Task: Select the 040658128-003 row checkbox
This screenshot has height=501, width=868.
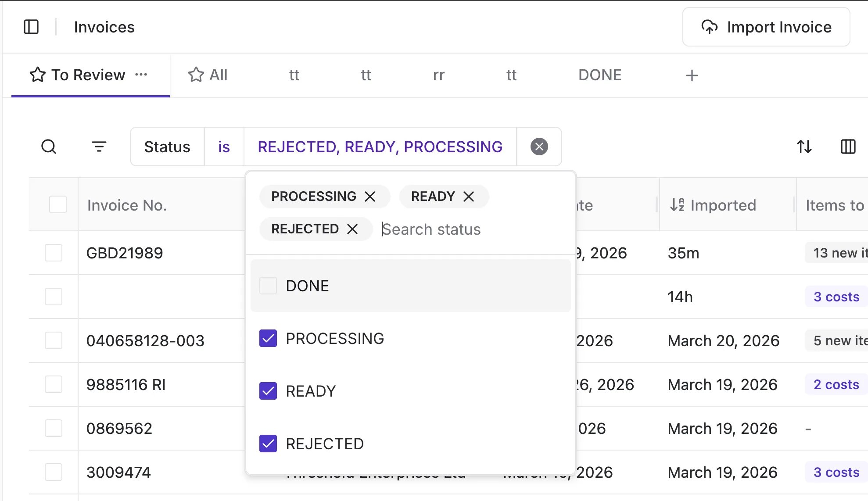Action: 54,340
